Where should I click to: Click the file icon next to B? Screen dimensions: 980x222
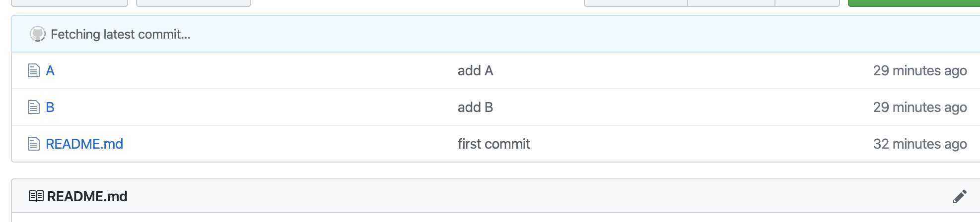click(x=34, y=108)
